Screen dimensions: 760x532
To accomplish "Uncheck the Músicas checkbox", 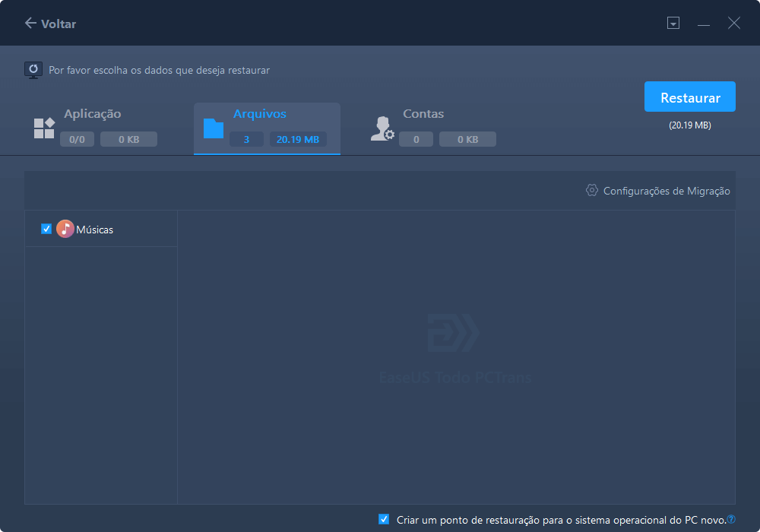I will 46,229.
